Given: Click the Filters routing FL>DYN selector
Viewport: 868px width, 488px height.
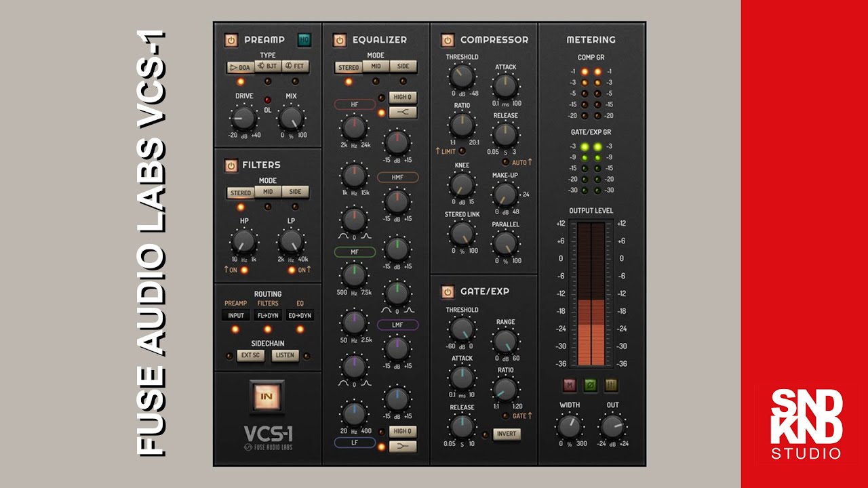Looking at the screenshot, I should (268, 315).
